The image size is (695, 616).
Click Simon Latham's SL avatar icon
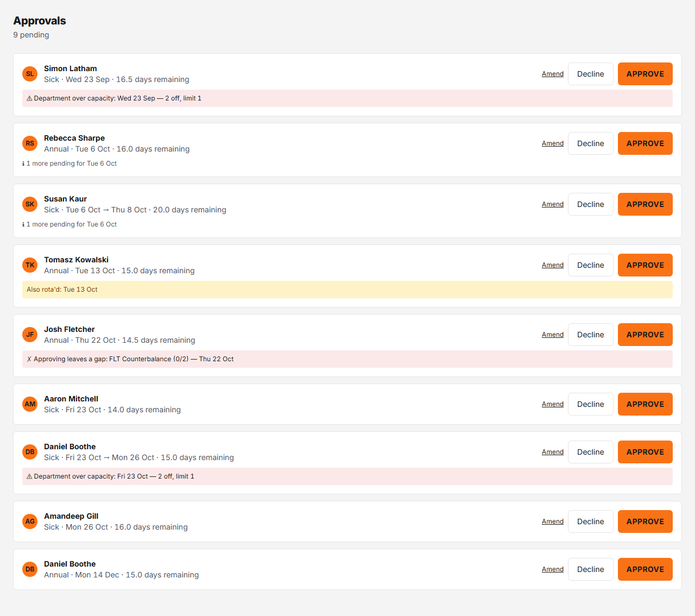[x=30, y=74]
